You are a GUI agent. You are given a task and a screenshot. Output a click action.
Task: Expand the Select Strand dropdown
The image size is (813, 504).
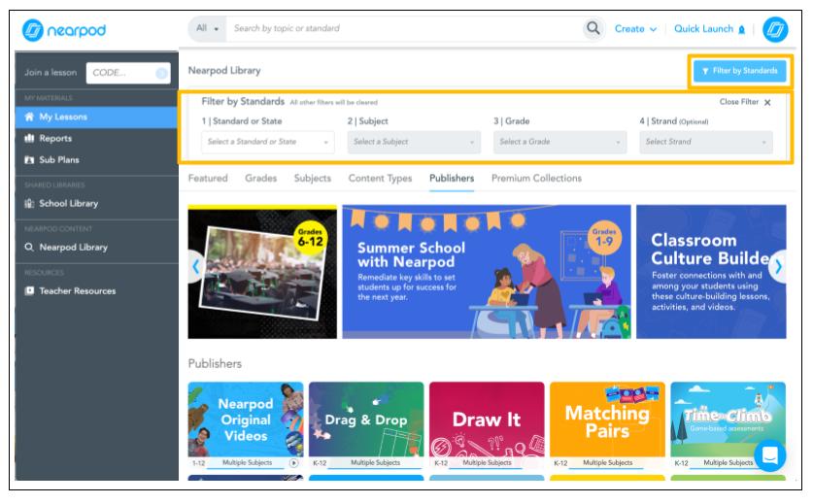click(x=706, y=142)
